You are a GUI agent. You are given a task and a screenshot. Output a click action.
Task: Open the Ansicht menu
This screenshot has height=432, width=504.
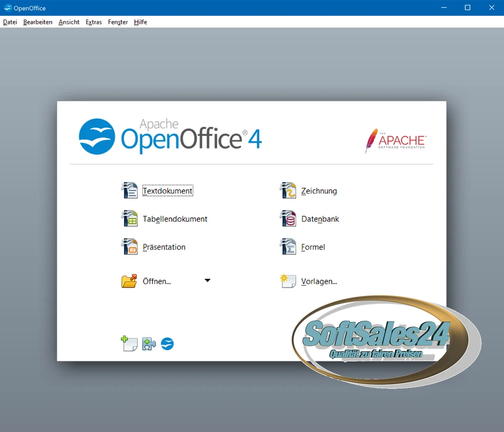[69, 22]
